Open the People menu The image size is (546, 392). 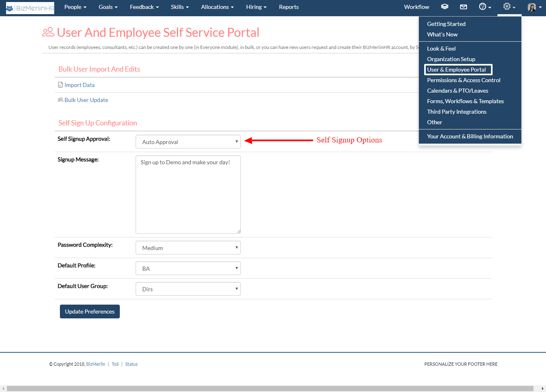pyautogui.click(x=75, y=7)
